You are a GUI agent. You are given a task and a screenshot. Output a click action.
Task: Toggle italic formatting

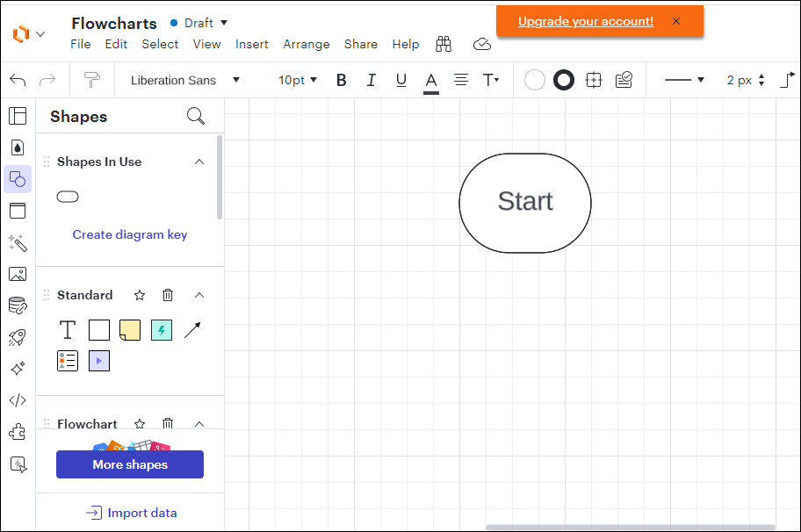tap(372, 80)
